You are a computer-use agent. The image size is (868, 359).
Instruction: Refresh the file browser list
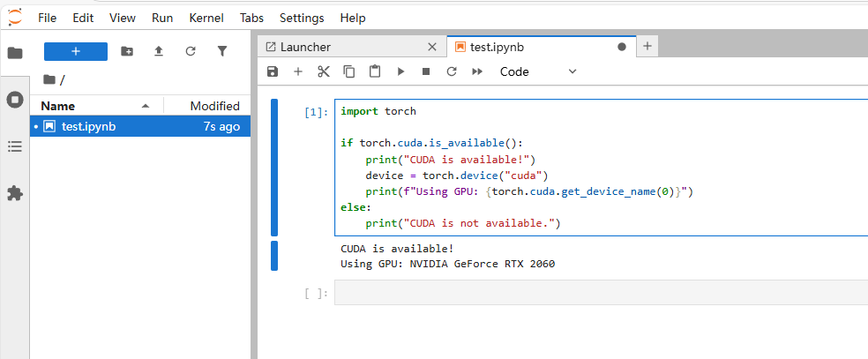191,51
